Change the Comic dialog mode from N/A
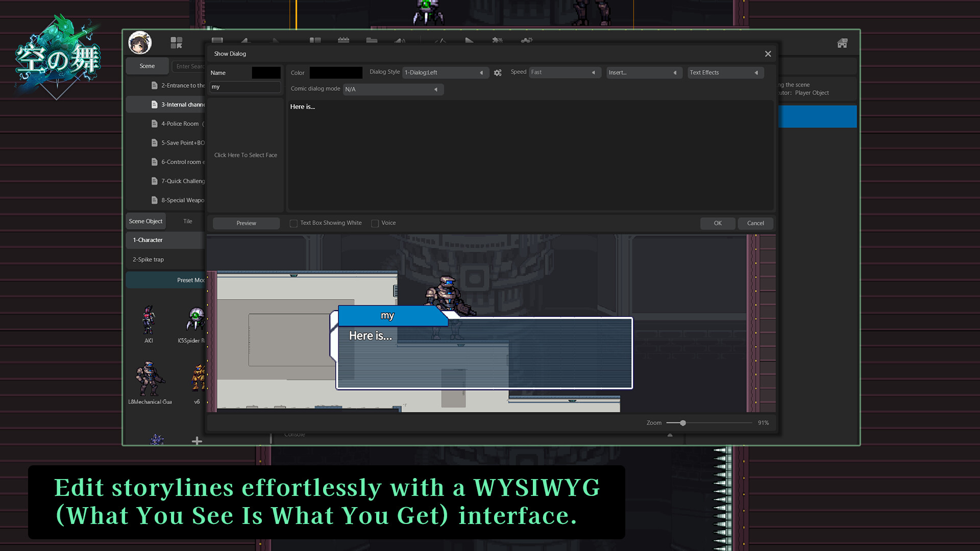Viewport: 980px width, 551px height. [x=392, y=89]
